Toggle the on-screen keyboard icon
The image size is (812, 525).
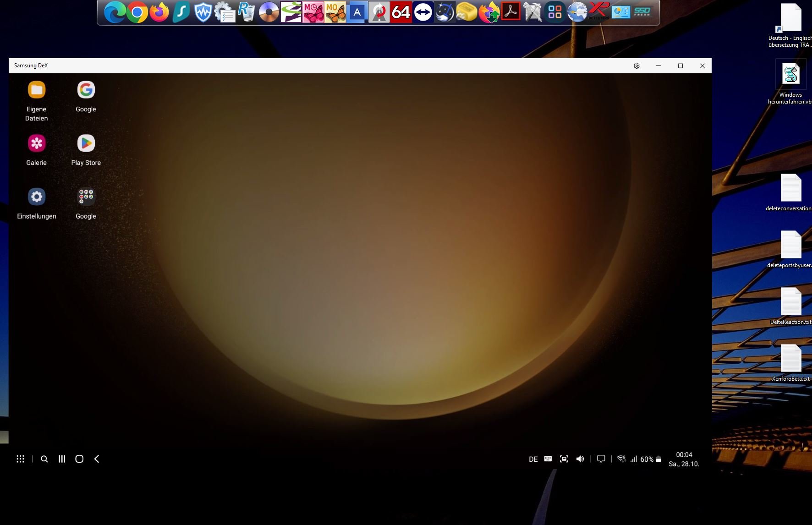pos(548,459)
